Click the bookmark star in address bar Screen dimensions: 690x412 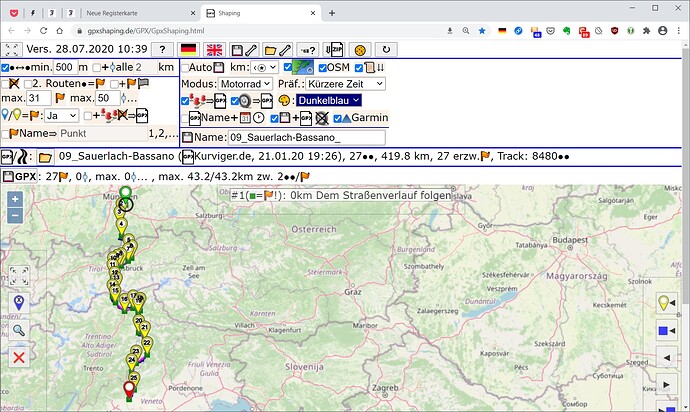pyautogui.click(x=482, y=31)
